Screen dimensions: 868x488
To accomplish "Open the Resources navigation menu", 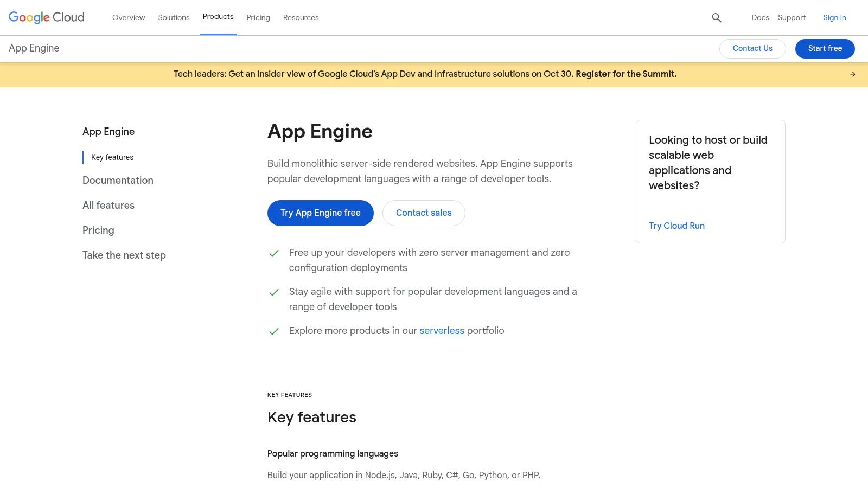I will point(301,17).
